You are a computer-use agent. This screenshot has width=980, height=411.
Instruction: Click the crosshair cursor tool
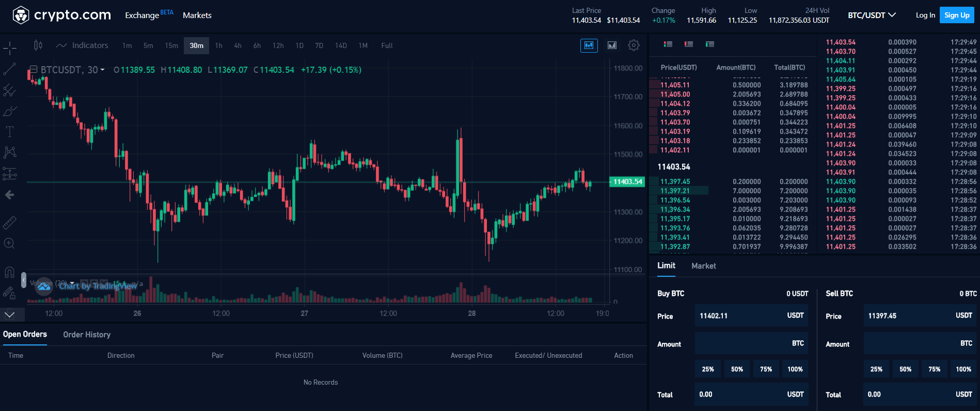coord(10,49)
